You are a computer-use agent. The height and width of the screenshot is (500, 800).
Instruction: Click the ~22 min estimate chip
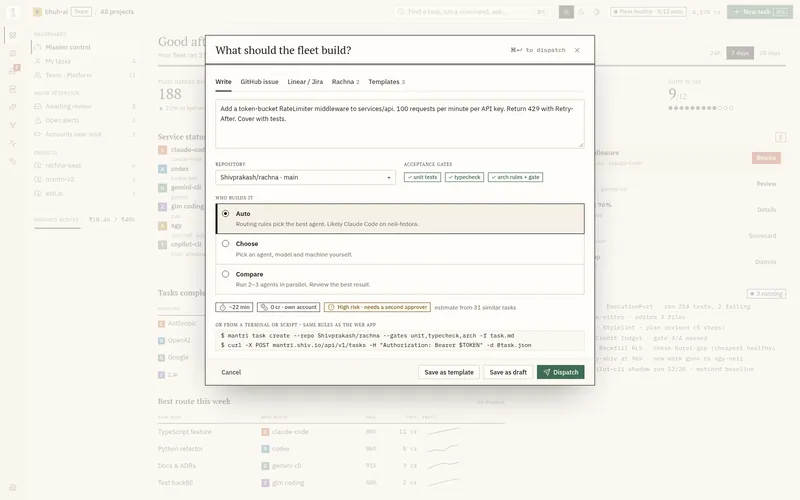pyautogui.click(x=234, y=307)
